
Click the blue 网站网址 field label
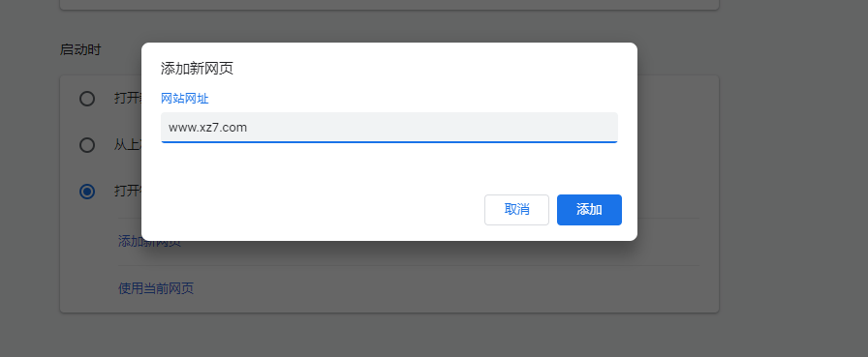(x=185, y=99)
